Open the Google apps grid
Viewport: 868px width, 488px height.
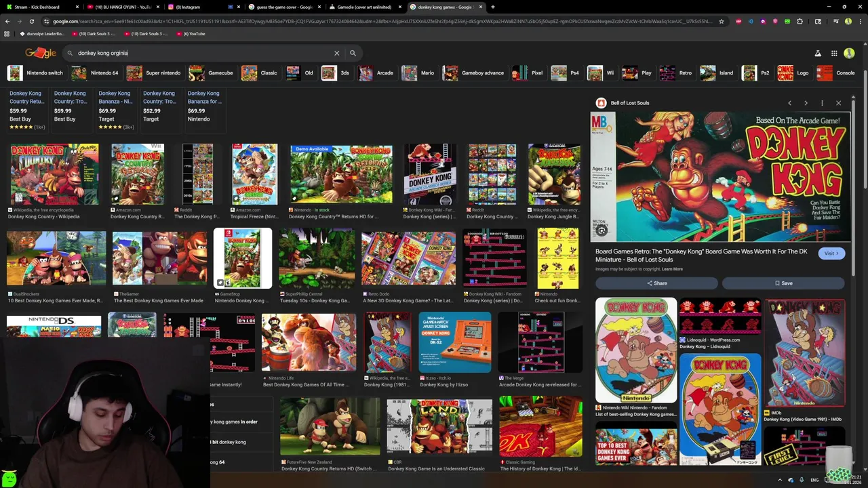(834, 53)
